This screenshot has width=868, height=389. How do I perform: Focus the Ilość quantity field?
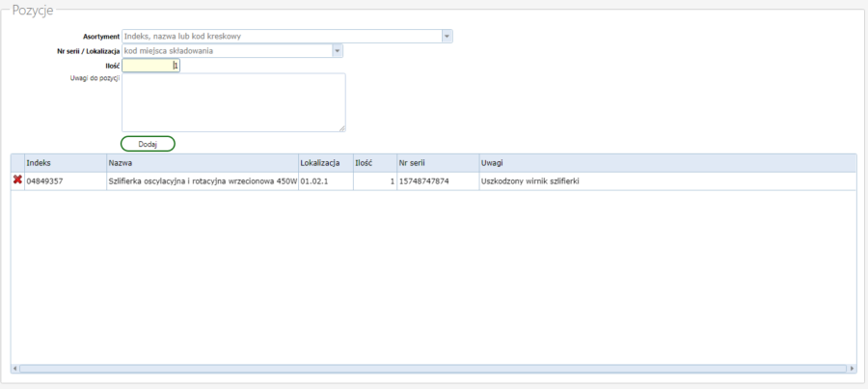[150, 66]
